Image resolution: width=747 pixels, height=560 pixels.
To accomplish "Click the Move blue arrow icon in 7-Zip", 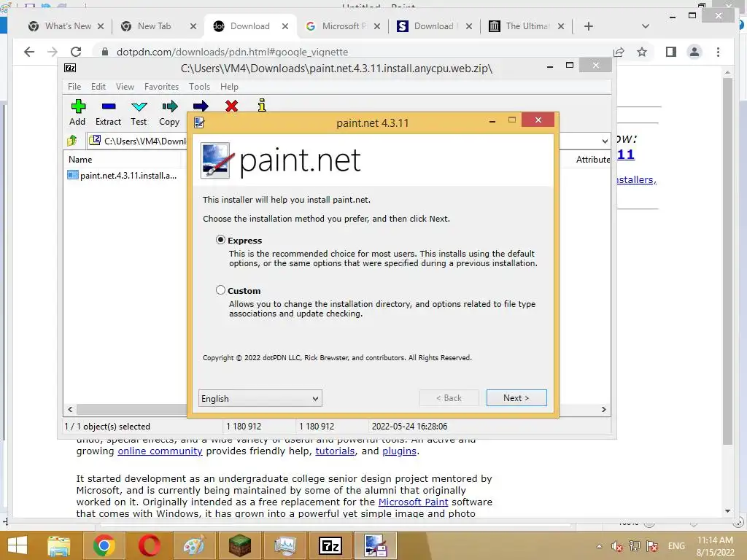I will pos(201,106).
